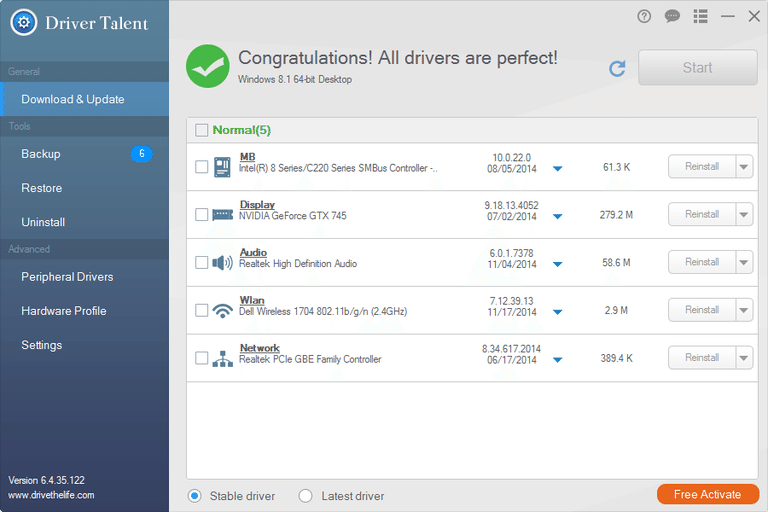
Task: Open Reinstall arrow menu in Display row
Action: 744,215
